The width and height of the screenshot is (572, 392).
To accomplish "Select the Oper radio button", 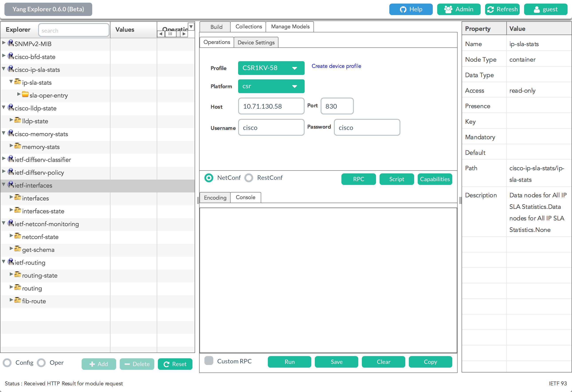I will click(x=41, y=363).
